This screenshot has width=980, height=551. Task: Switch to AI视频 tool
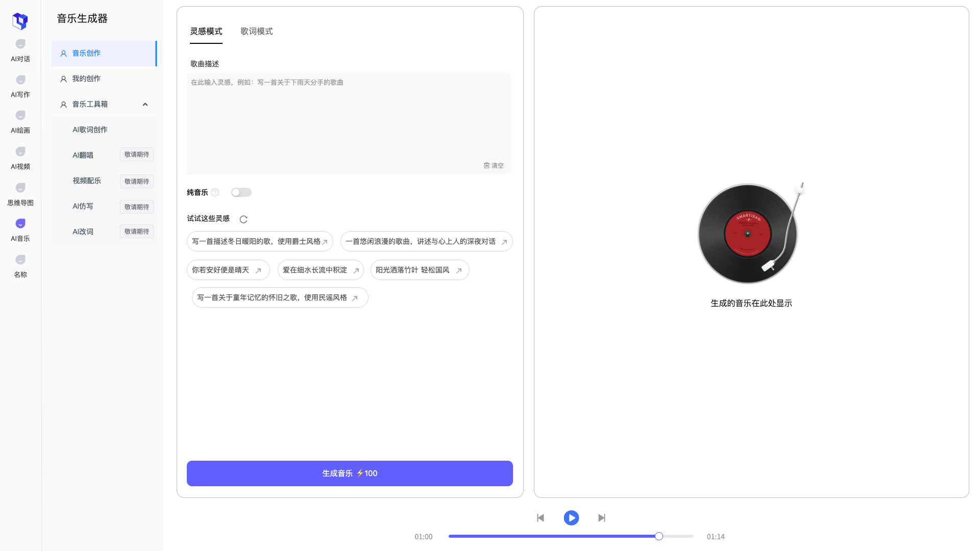(20, 158)
